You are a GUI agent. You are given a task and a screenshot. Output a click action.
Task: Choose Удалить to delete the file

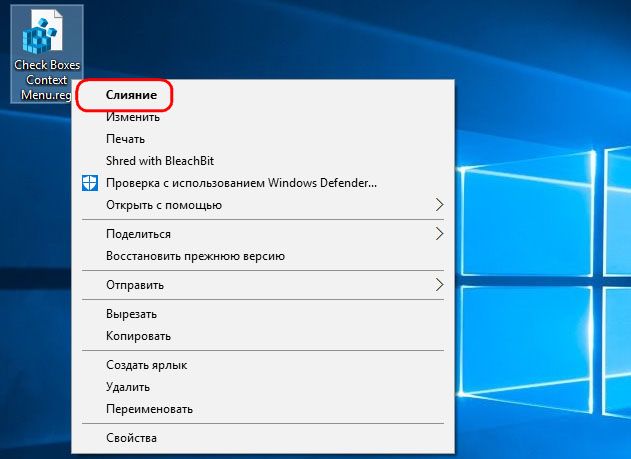pos(263,387)
